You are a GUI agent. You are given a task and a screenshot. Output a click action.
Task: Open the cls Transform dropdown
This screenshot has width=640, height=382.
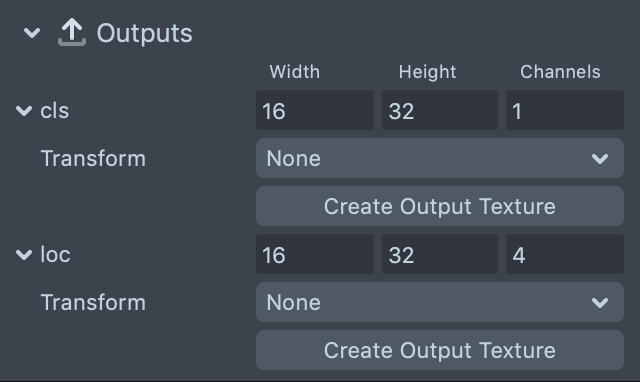(x=440, y=158)
